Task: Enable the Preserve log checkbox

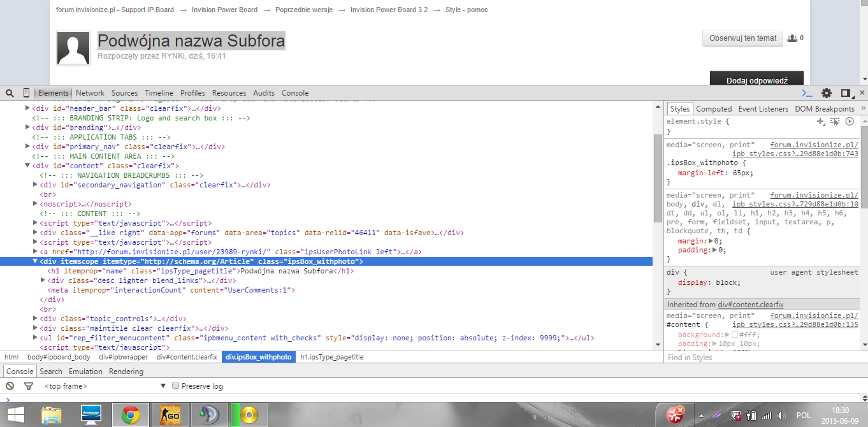Action: [176, 386]
